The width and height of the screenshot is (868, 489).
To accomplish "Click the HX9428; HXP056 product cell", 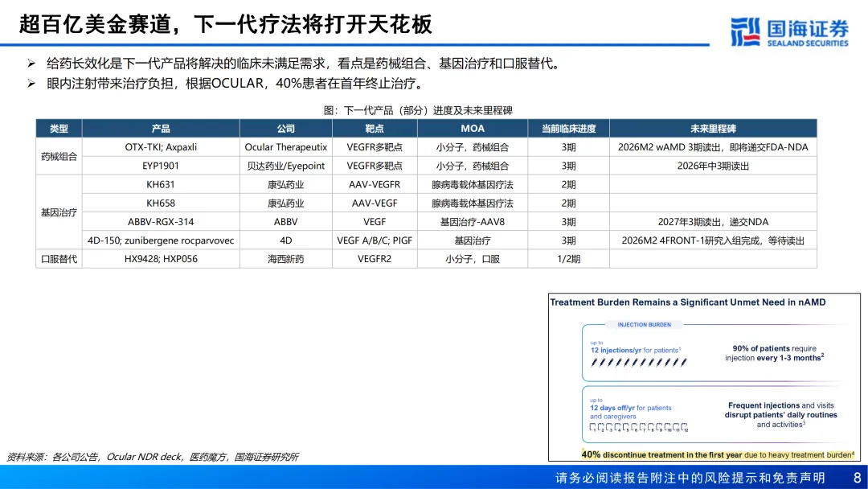I will pyautogui.click(x=161, y=259).
